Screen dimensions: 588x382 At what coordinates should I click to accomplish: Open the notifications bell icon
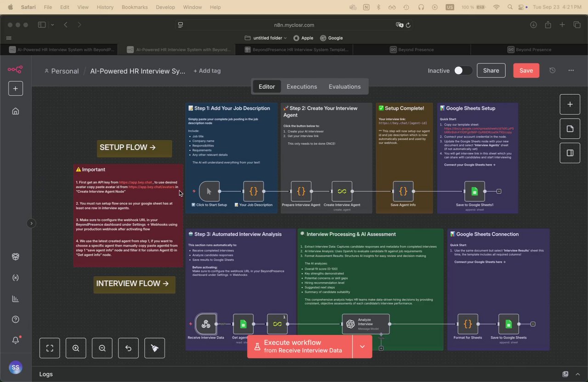click(x=15, y=340)
